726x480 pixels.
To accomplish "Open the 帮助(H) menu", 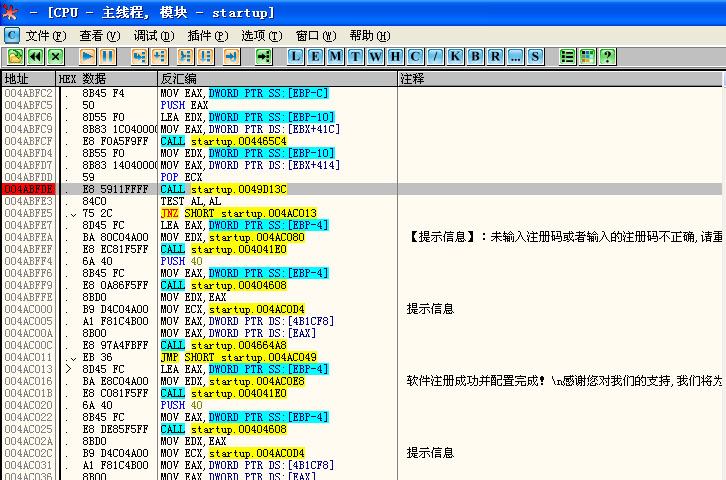I will 370,36.
